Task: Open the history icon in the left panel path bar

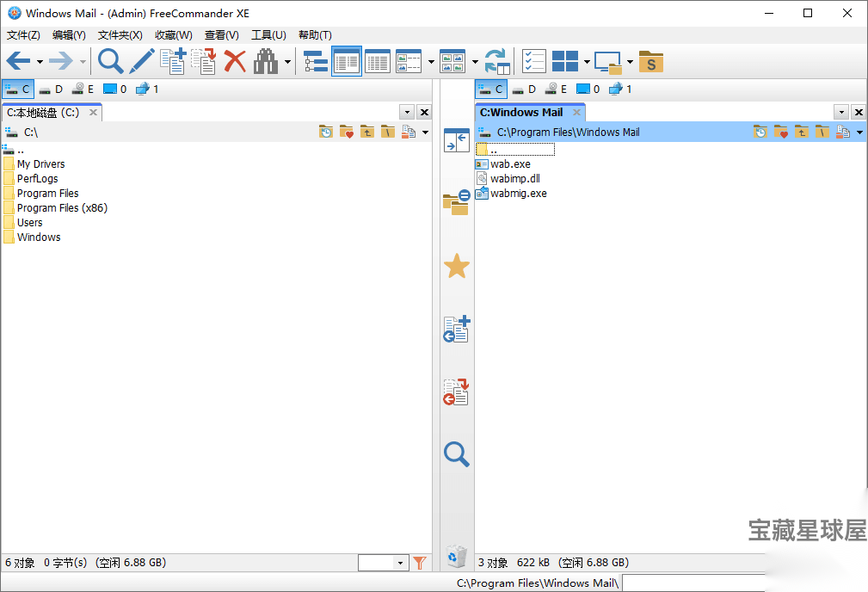Action: pyautogui.click(x=325, y=132)
